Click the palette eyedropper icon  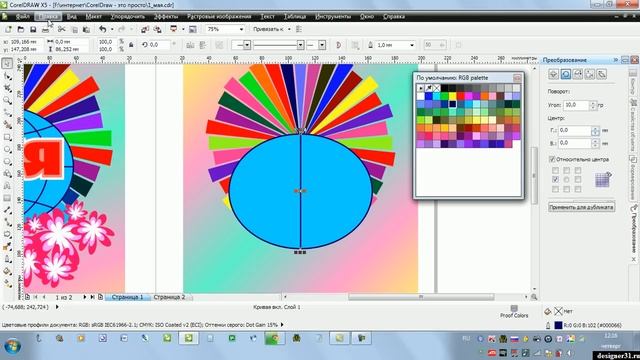click(x=429, y=88)
